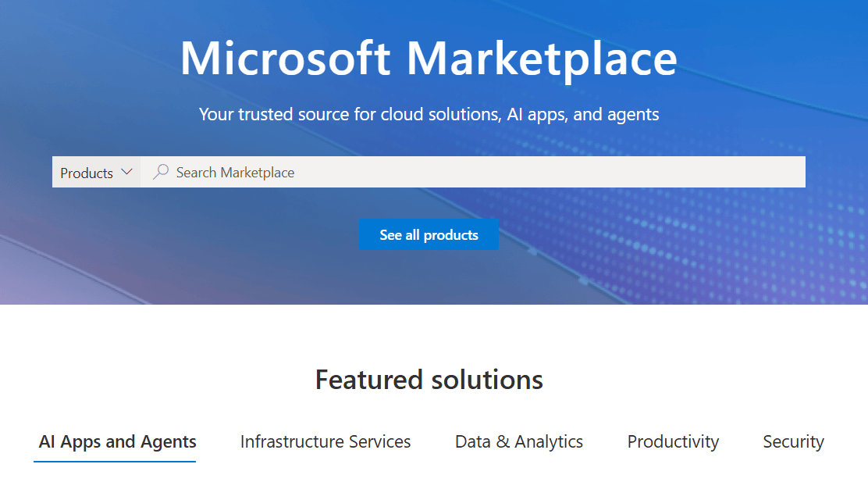Open the Data & Analytics tab
868x482 pixels.
point(519,441)
